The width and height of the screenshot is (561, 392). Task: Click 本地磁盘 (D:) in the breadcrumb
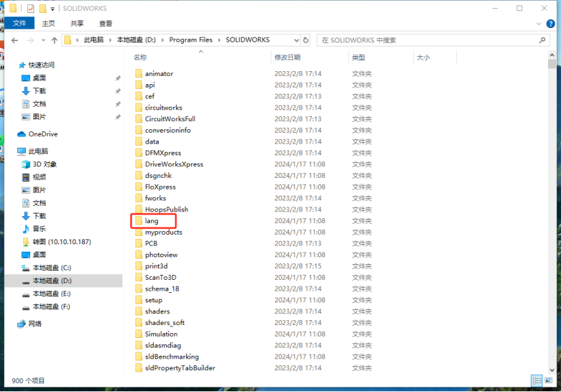(x=136, y=40)
